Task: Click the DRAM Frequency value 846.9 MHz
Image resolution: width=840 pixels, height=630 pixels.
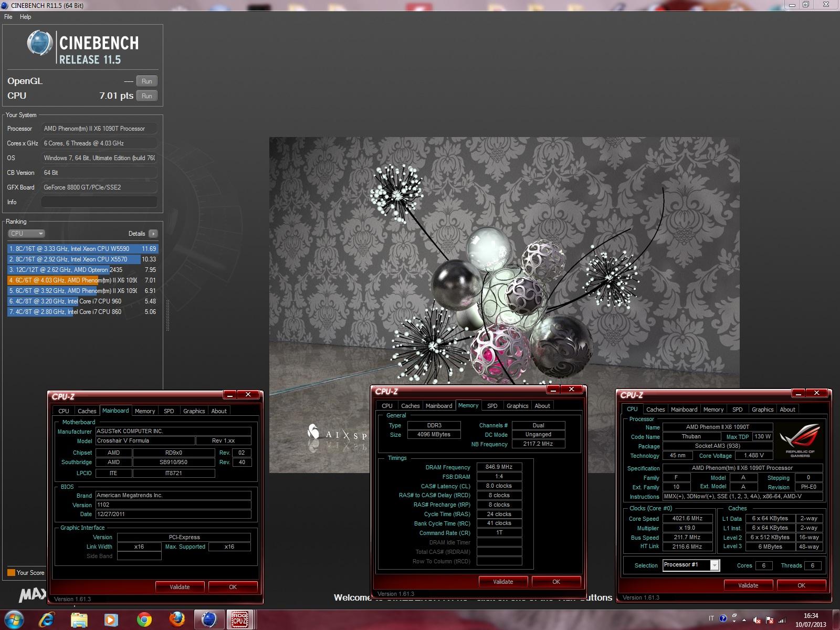Action: click(x=499, y=467)
